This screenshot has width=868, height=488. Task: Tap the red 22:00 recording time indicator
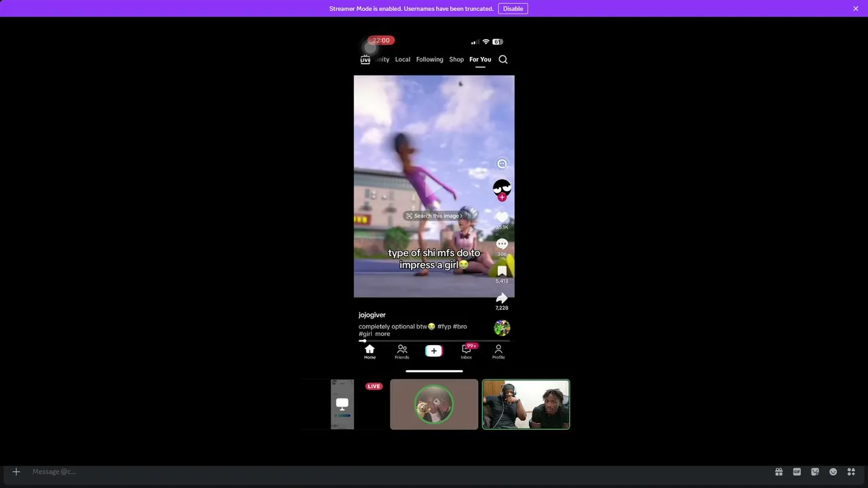[381, 41]
